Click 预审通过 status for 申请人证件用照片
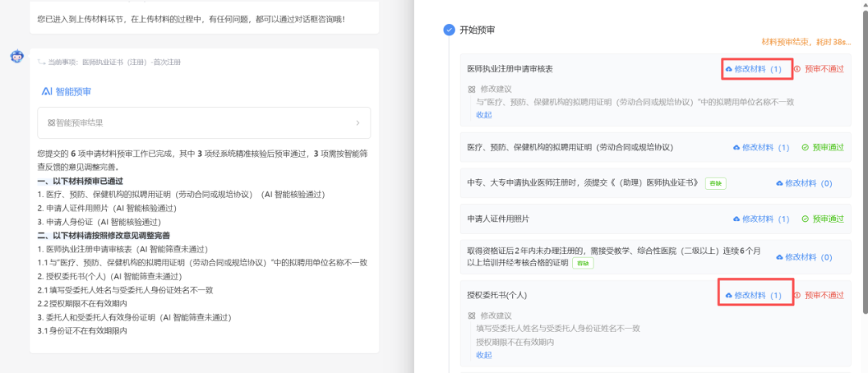 [x=828, y=219]
